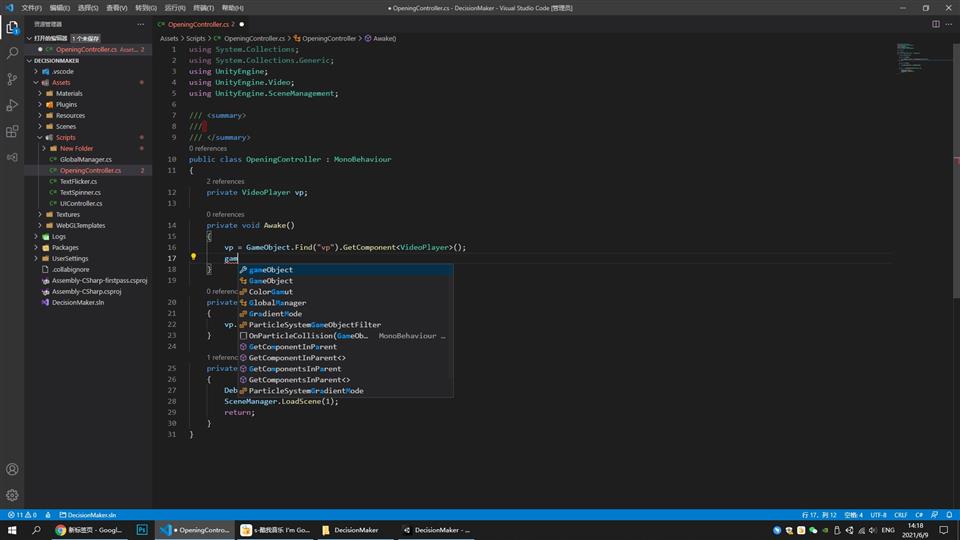Open editor more actions ellipsis
Screen dimensions: 960x540
click(x=948, y=24)
